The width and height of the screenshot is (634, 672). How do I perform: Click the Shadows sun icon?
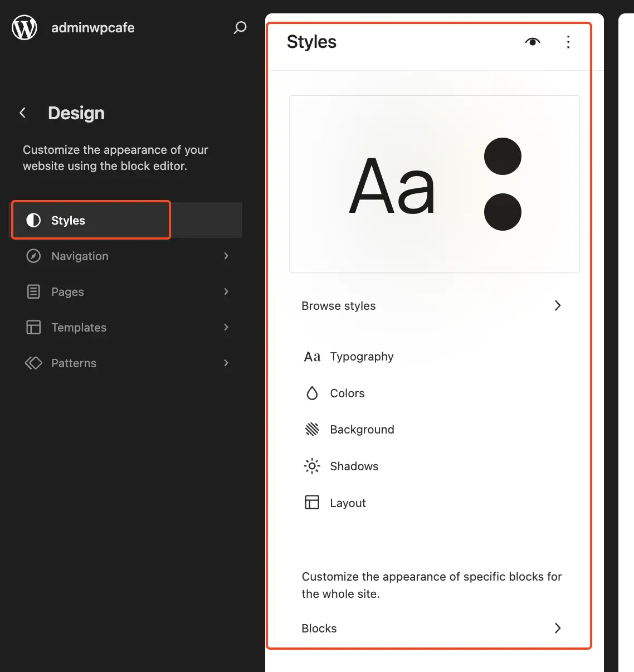point(312,466)
